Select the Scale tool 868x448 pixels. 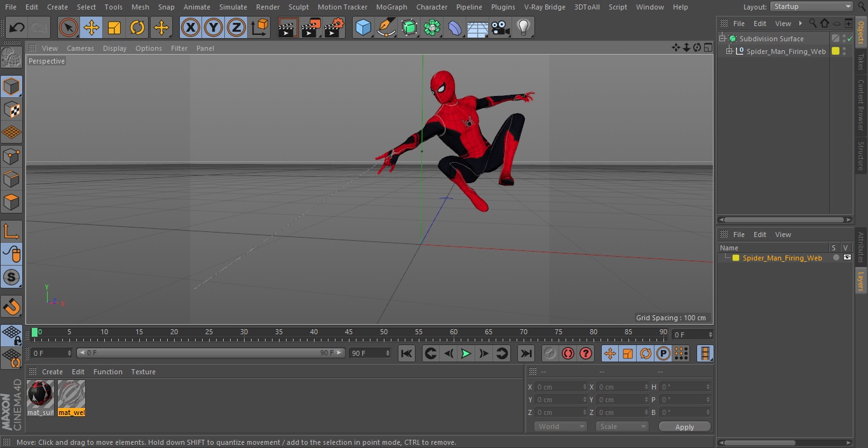[x=114, y=28]
